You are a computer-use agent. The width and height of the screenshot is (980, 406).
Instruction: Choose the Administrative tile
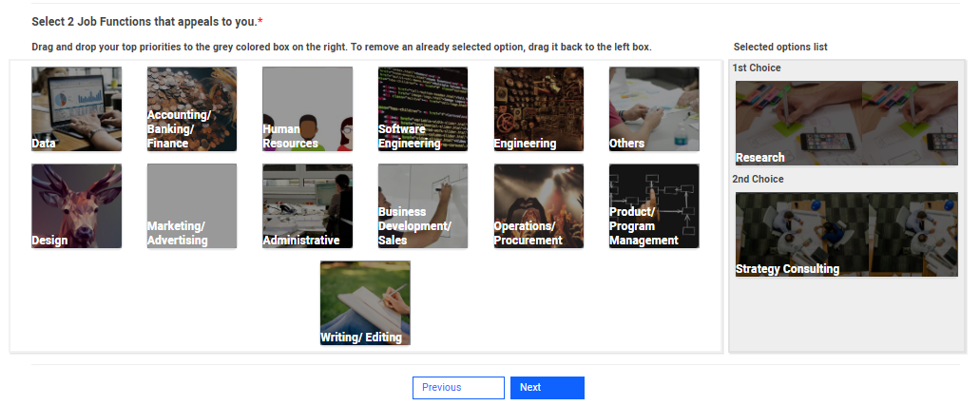(x=308, y=205)
